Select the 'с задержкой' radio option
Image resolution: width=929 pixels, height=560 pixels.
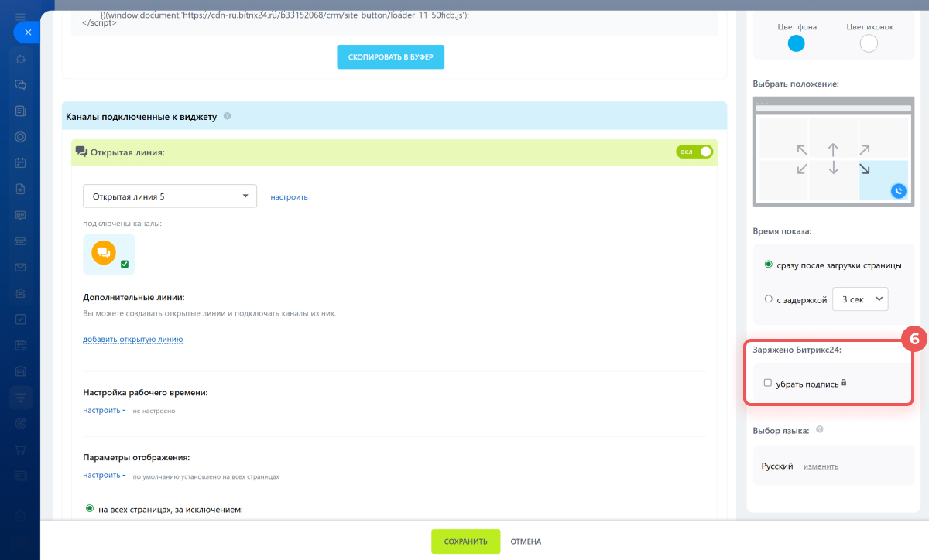click(769, 299)
